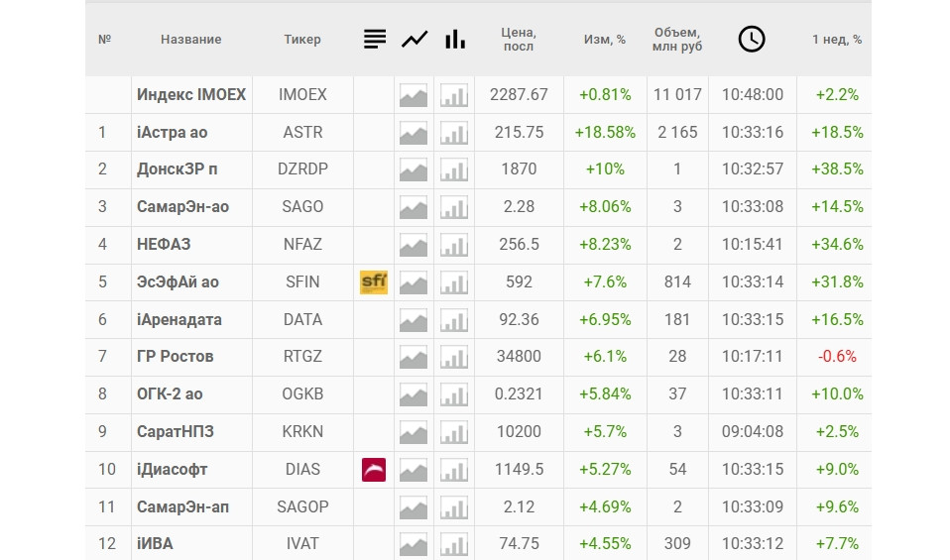The image size is (950, 560).
Task: Click the news lines icon in header
Action: (375, 40)
